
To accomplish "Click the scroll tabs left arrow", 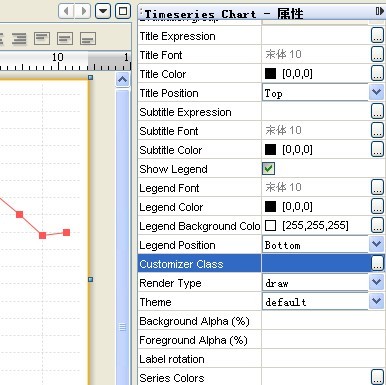I will pyautogui.click(x=66, y=11).
